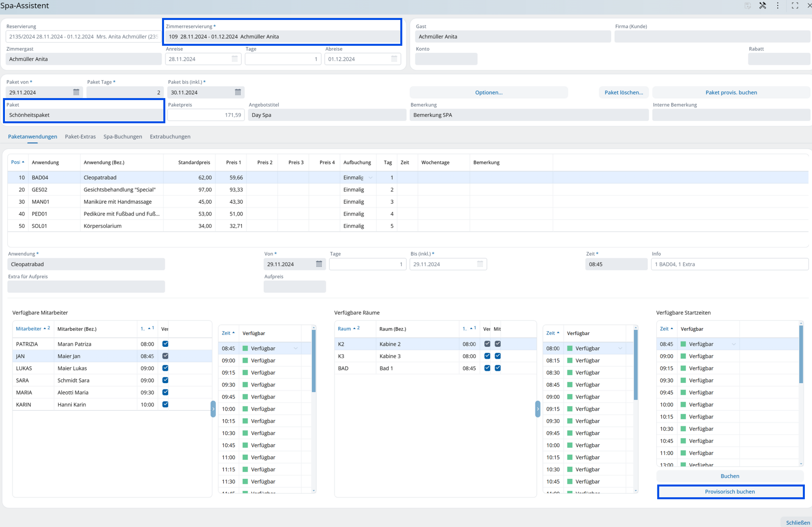Viewport: 812px width, 527px height.
Task: Toggle Mit checkbox for Kabine 3
Action: 498,356
